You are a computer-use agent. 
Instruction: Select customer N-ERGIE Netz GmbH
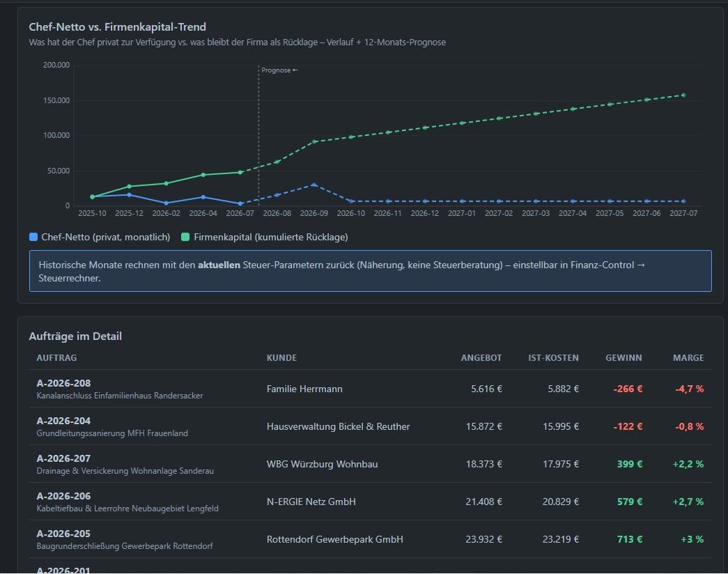click(311, 502)
